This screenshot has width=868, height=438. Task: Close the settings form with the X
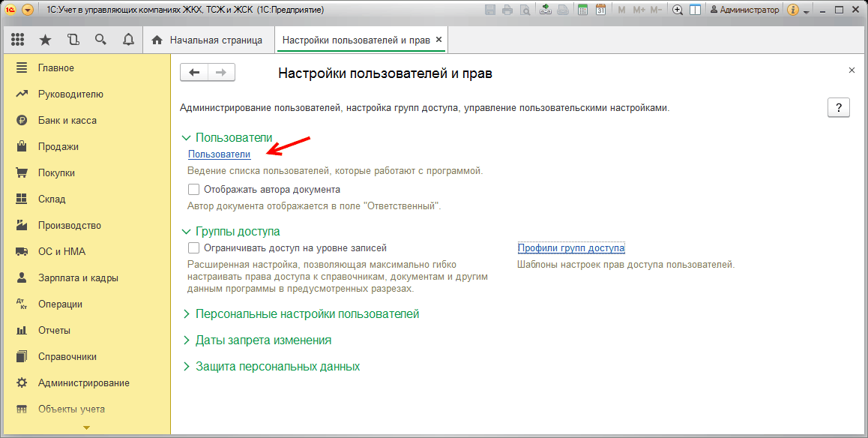(852, 70)
